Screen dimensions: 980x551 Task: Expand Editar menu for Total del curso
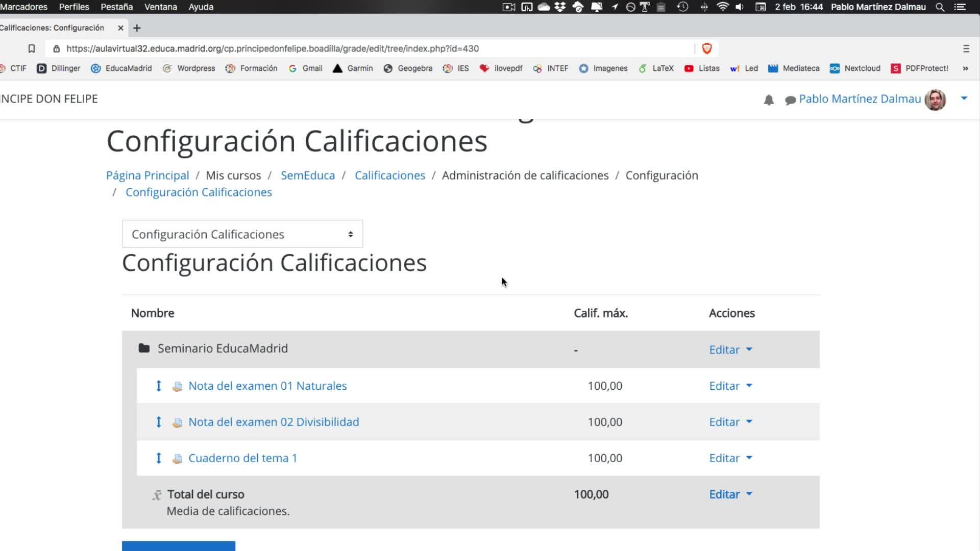(730, 494)
